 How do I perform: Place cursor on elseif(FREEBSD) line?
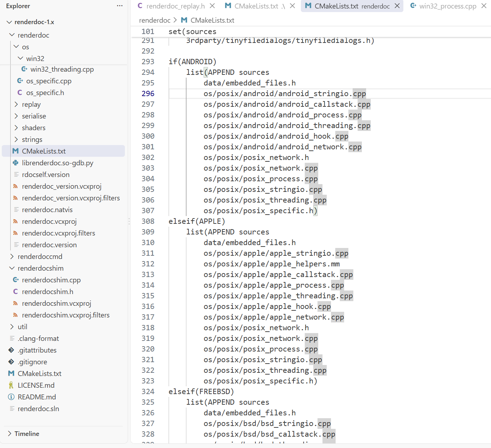click(201, 392)
